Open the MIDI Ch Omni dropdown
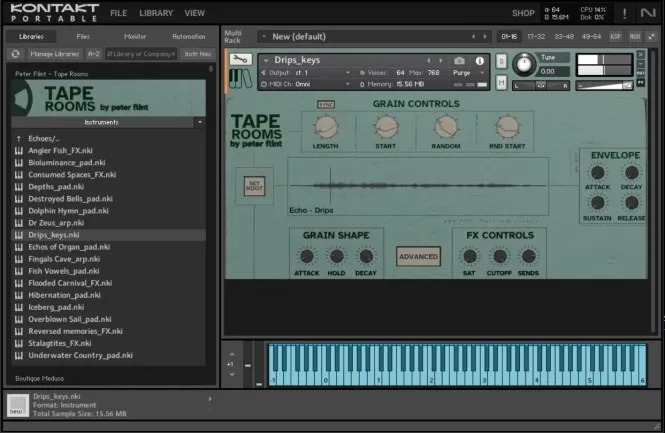665x433 pixels. click(348, 84)
